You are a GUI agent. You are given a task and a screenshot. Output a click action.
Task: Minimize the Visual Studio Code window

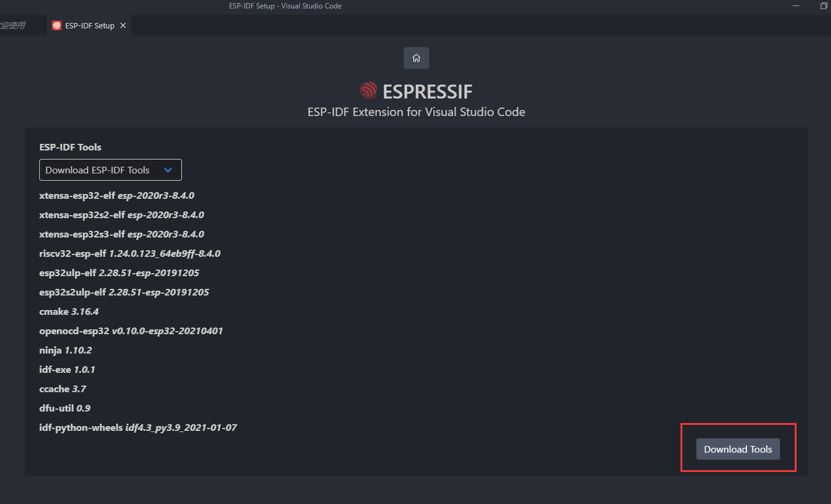(797, 6)
